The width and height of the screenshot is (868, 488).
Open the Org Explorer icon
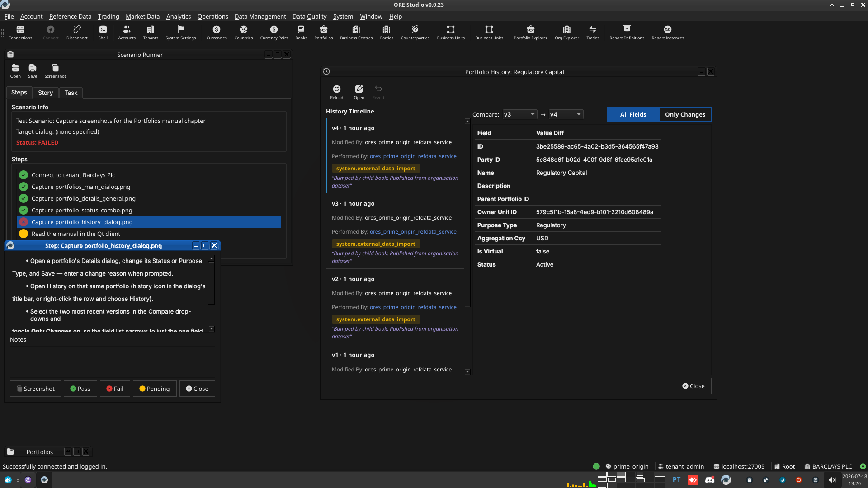pos(567,32)
